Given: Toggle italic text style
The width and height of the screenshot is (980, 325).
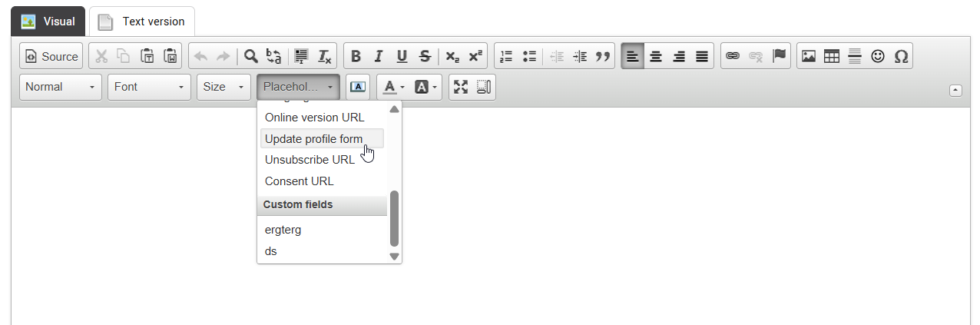Looking at the screenshot, I should (378, 56).
